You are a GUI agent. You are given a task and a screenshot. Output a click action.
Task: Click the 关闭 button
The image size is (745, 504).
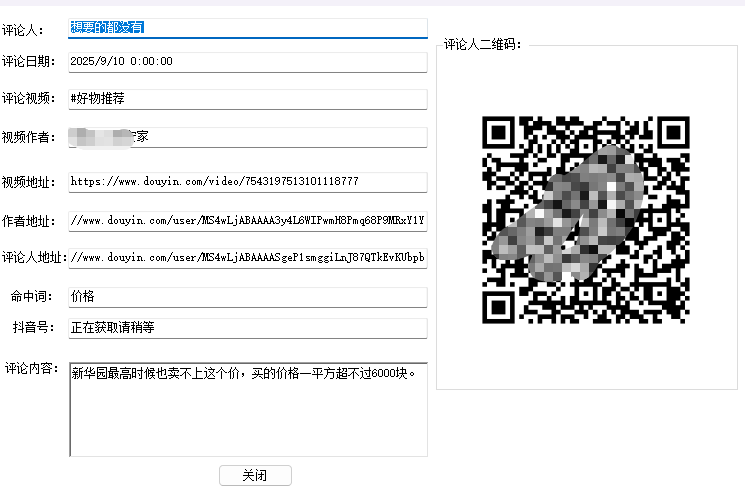[255, 475]
